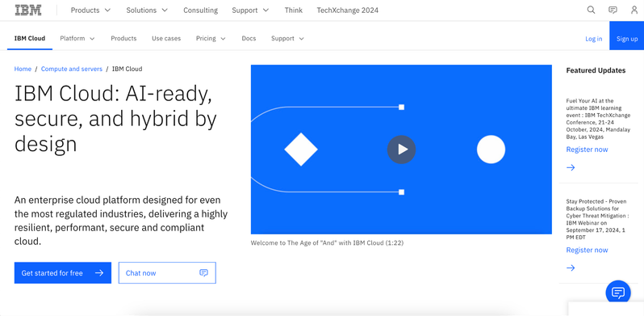Go to Compute and servers breadcrumb
Image resolution: width=644 pixels, height=316 pixels.
(72, 69)
